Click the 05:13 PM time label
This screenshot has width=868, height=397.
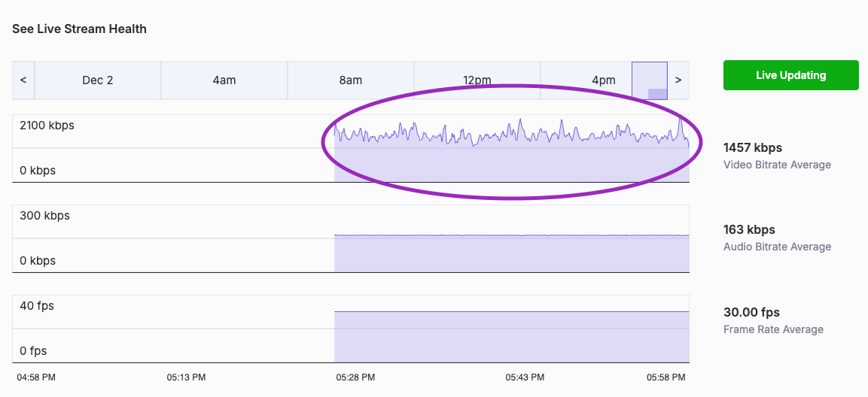click(x=187, y=377)
